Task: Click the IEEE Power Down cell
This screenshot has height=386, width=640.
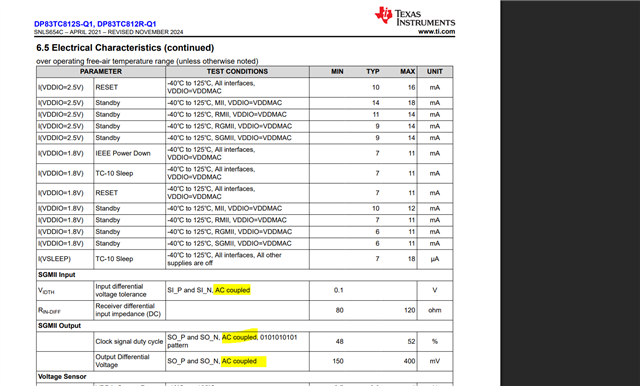Action: 129,153
